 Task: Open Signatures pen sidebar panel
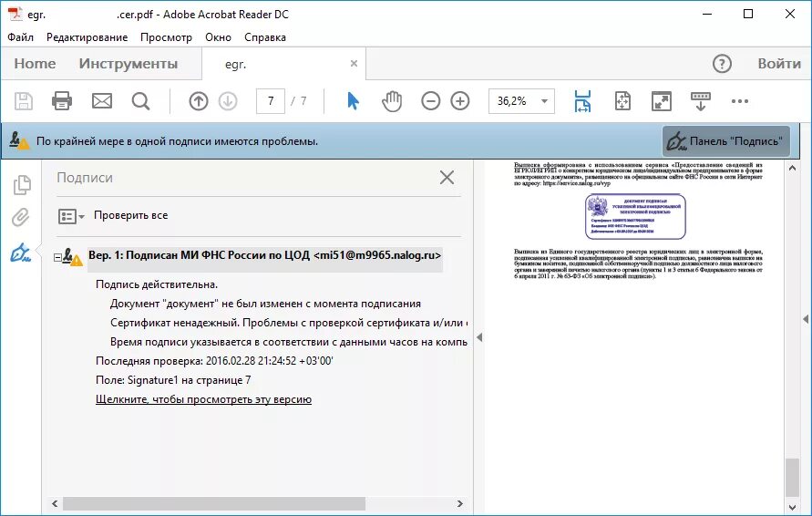[21, 253]
